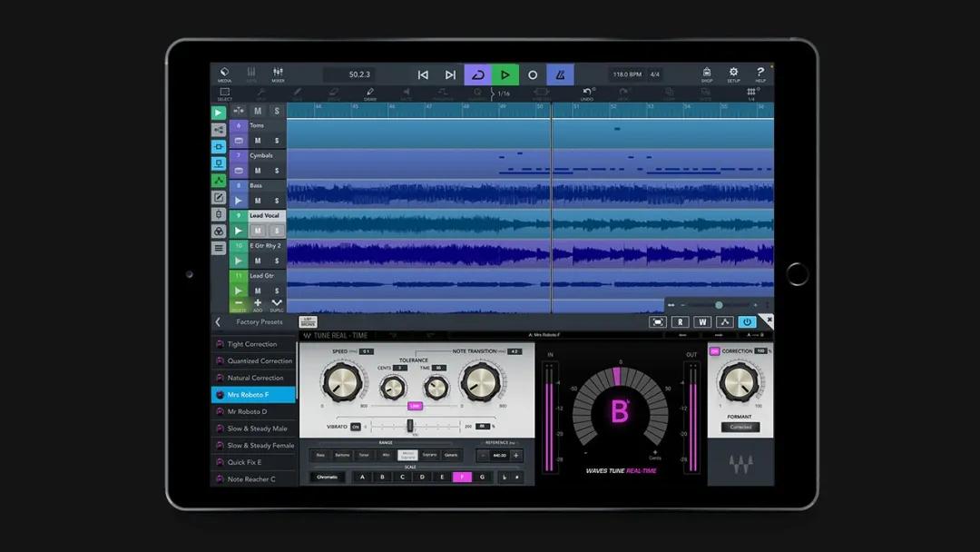Toggle plugin power bypass button
Screen dimensions: 980x552
click(747, 322)
